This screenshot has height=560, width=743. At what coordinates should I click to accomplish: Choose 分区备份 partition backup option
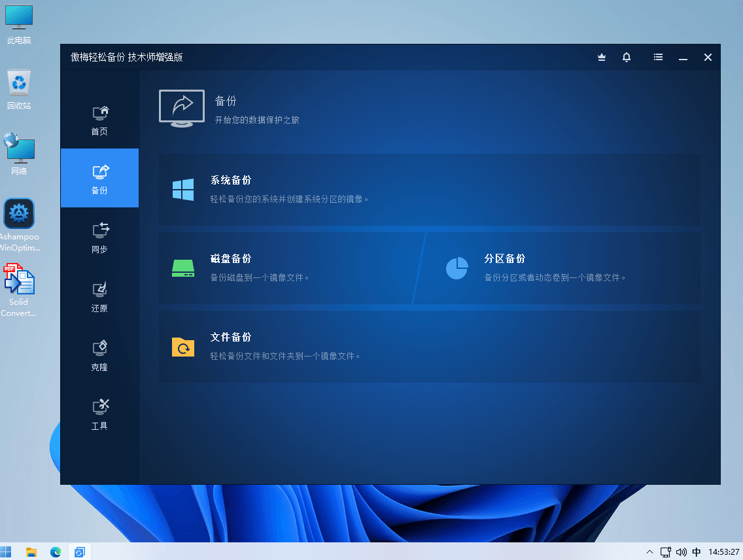pyautogui.click(x=558, y=268)
